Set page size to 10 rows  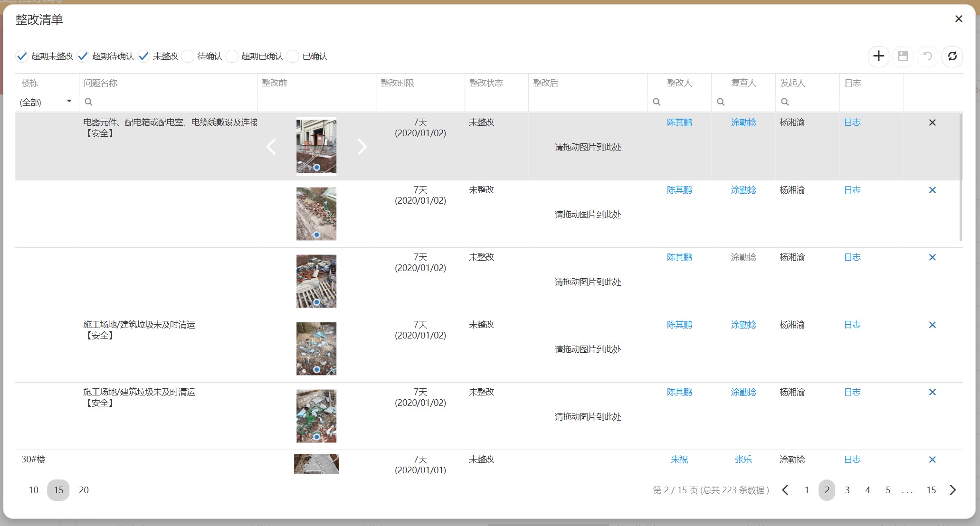click(33, 490)
